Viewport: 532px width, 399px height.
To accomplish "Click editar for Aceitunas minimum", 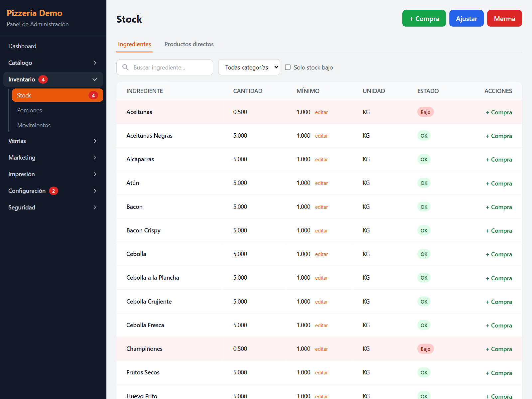I will 321,112.
